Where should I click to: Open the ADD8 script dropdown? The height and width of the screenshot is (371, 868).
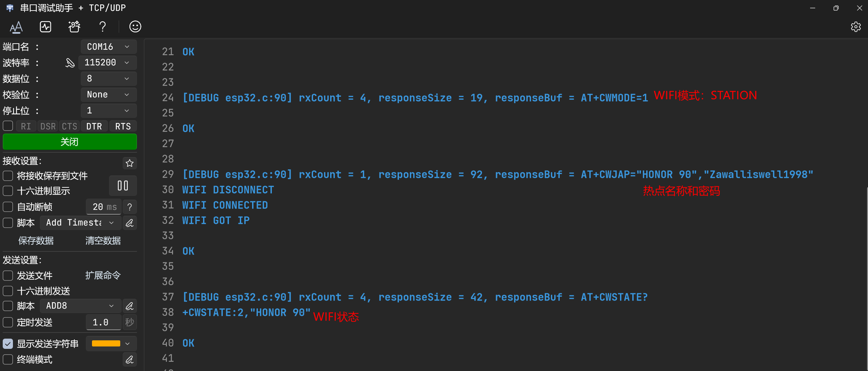[x=80, y=306]
